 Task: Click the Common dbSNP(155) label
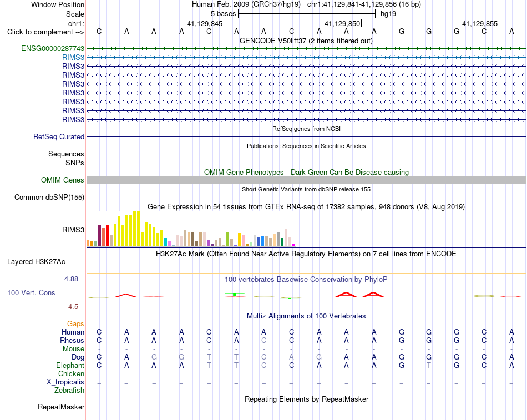pos(49,198)
